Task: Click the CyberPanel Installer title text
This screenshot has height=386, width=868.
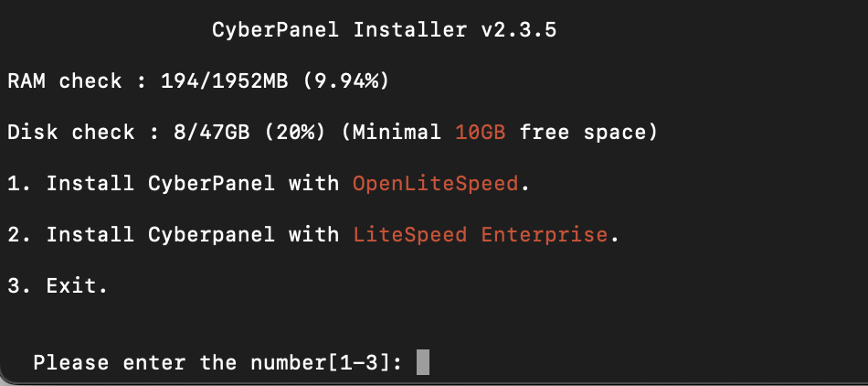Action: [340, 30]
